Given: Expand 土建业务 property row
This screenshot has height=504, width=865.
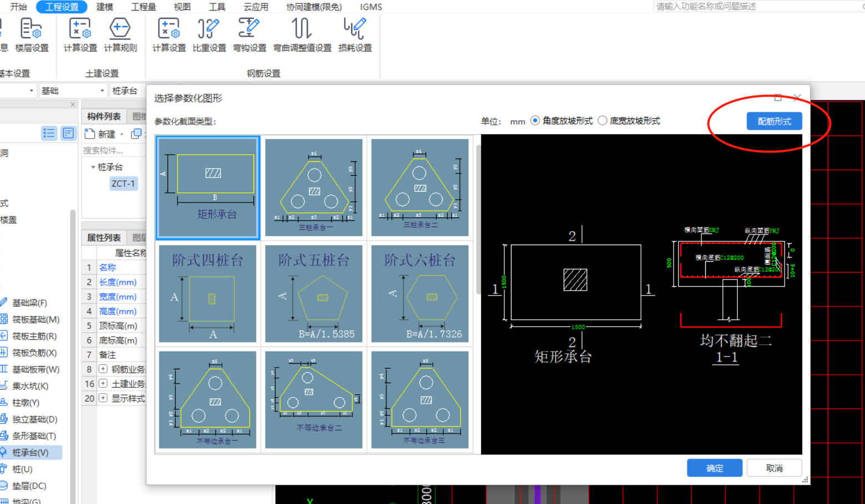Looking at the screenshot, I should (103, 383).
